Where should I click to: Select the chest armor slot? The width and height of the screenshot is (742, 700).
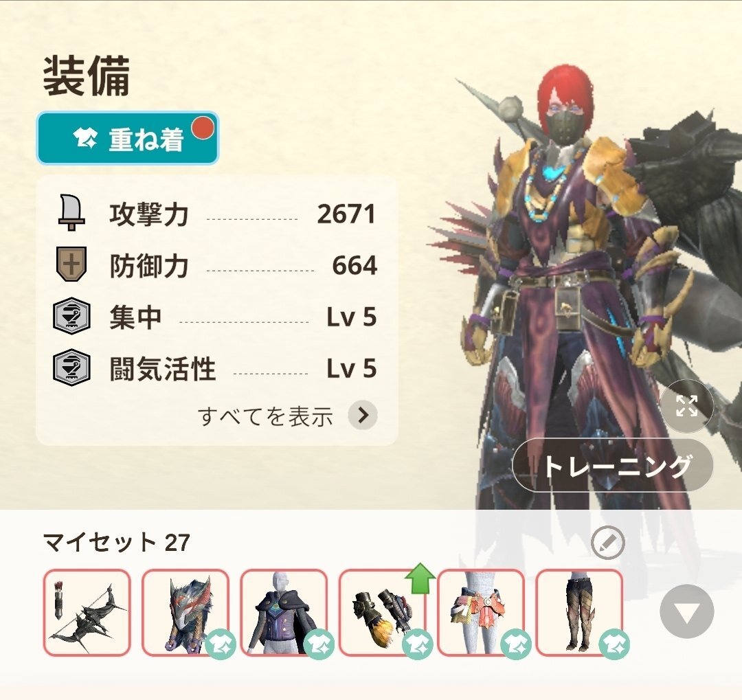click(284, 613)
